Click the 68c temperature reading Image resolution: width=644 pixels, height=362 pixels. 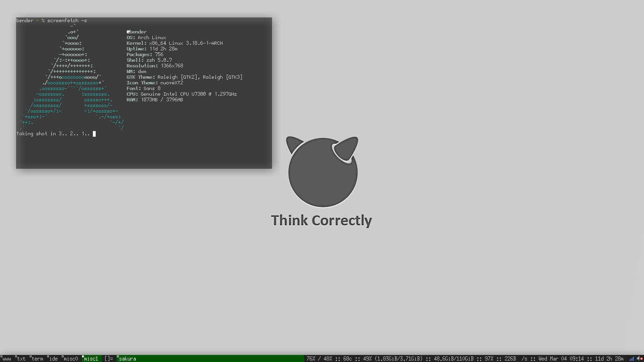[x=347, y=359]
